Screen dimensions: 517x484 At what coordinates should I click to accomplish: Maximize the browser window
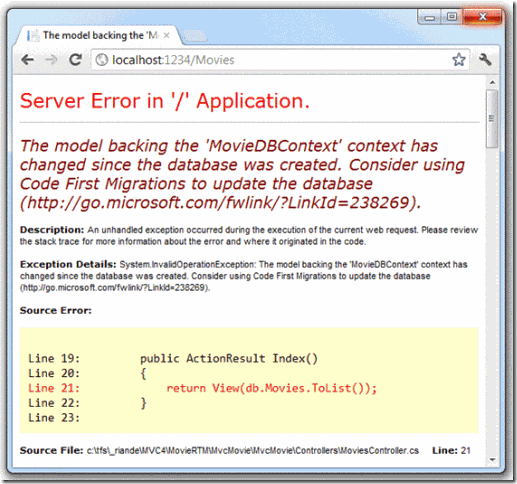tap(452, 17)
